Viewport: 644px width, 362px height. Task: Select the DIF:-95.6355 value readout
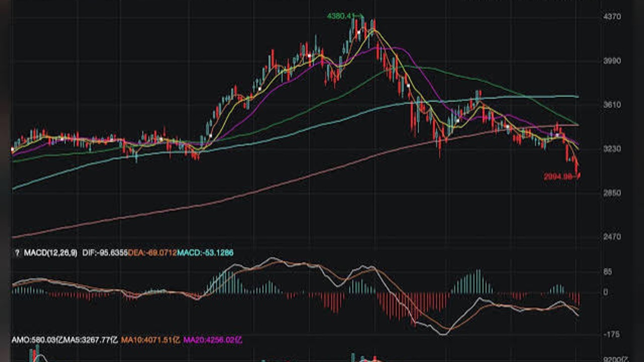pos(104,253)
